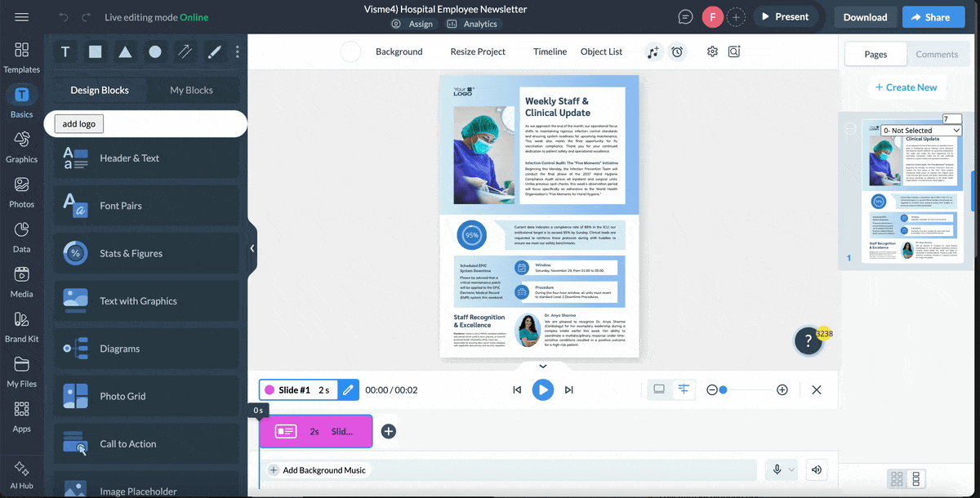Click the Download button
The height and width of the screenshot is (498, 980).
tap(865, 16)
